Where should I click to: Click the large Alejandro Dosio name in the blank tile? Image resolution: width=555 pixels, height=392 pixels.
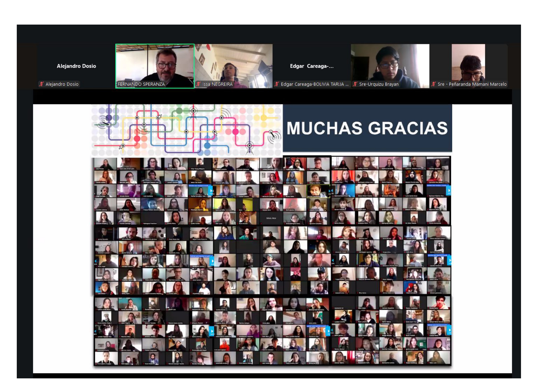click(x=76, y=66)
